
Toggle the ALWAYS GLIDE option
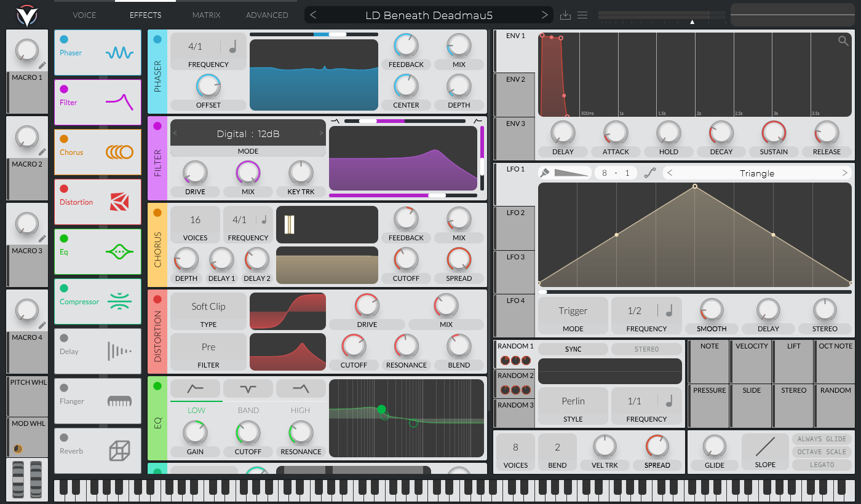pos(822,439)
